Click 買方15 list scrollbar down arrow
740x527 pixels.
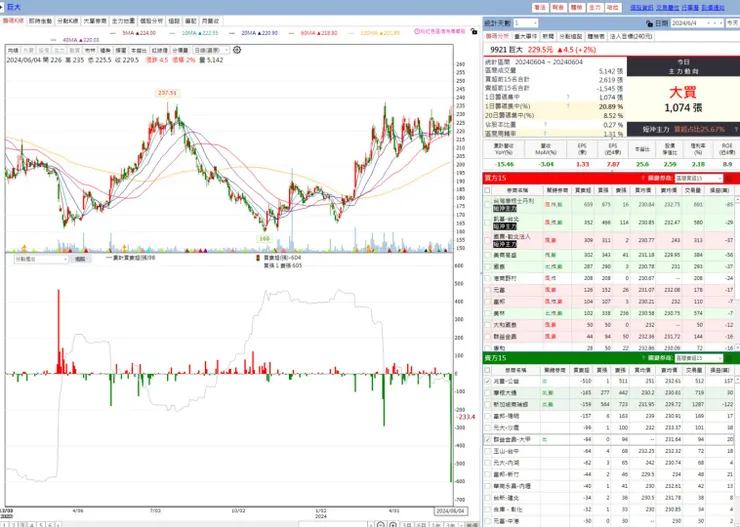coord(736,348)
